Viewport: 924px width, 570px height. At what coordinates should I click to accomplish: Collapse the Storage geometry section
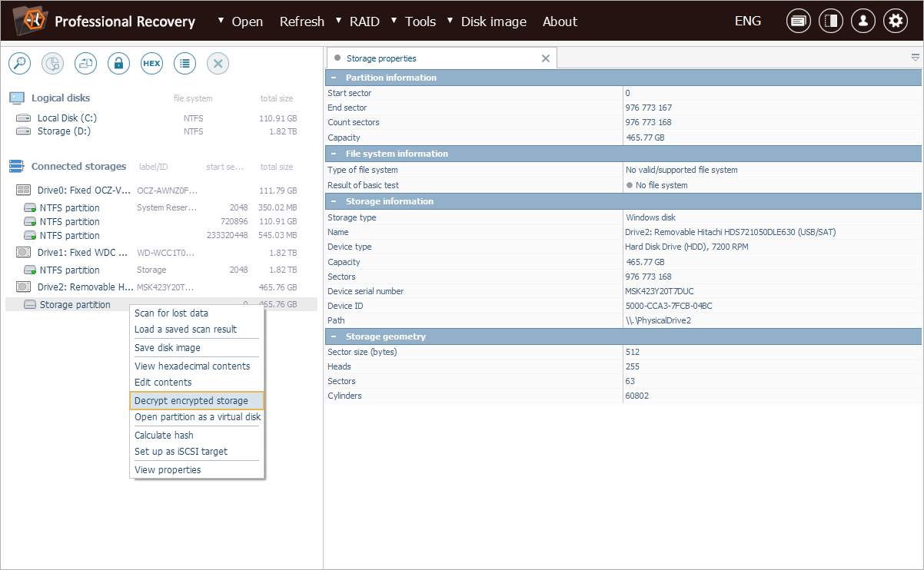coord(334,336)
